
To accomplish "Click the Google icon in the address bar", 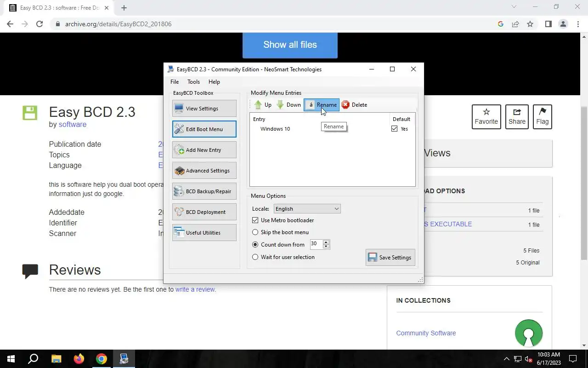I will [x=501, y=24].
